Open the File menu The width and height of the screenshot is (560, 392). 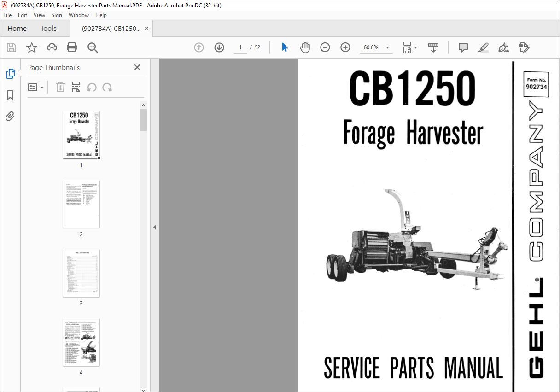click(x=7, y=15)
